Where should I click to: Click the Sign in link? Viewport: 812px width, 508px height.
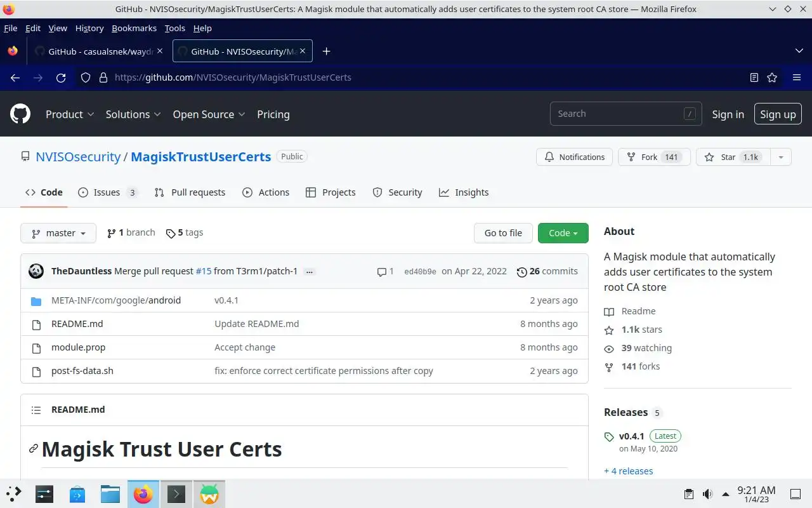coord(728,114)
